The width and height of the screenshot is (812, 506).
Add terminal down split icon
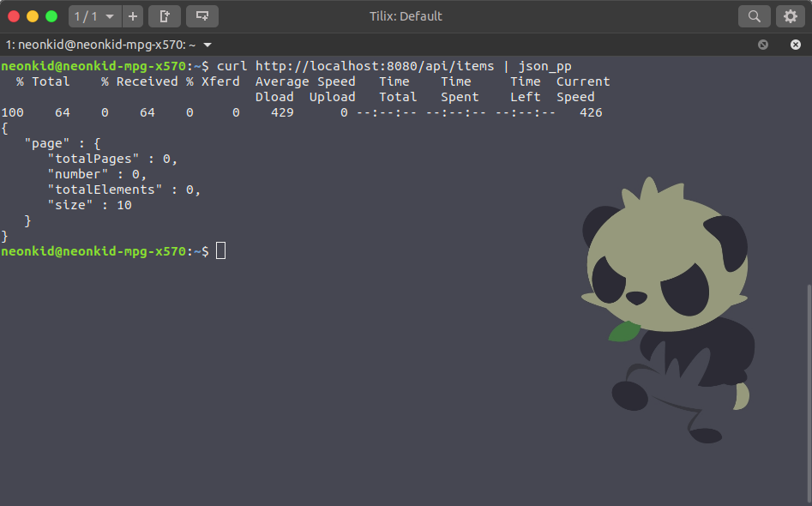point(202,16)
